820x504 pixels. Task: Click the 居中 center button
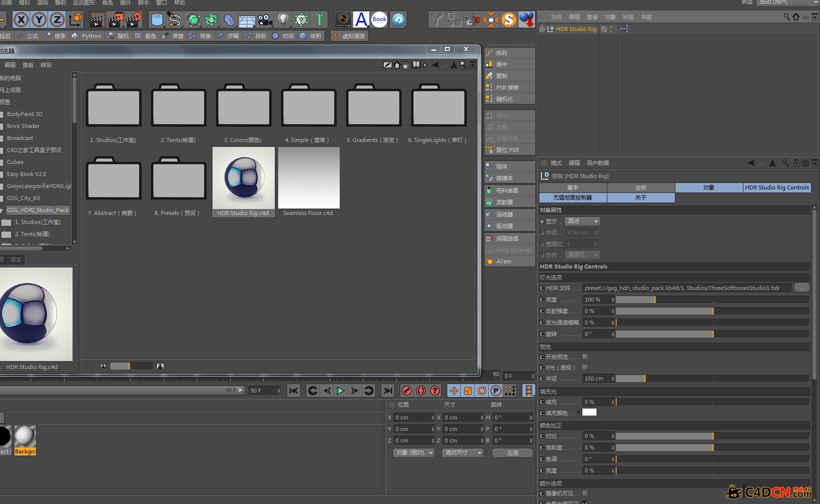click(x=509, y=64)
